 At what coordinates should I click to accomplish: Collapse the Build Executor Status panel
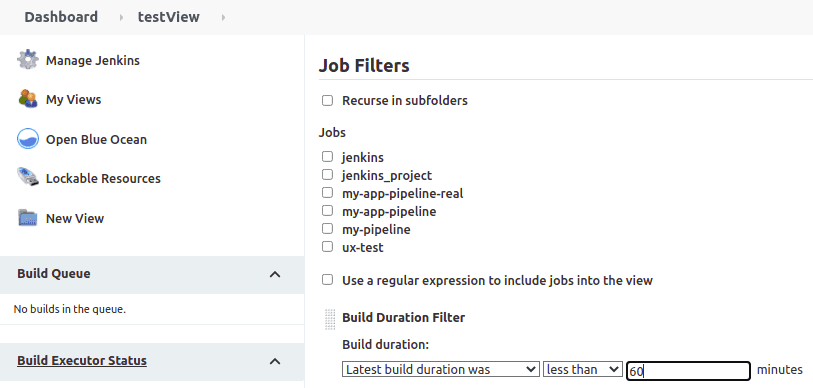(275, 361)
